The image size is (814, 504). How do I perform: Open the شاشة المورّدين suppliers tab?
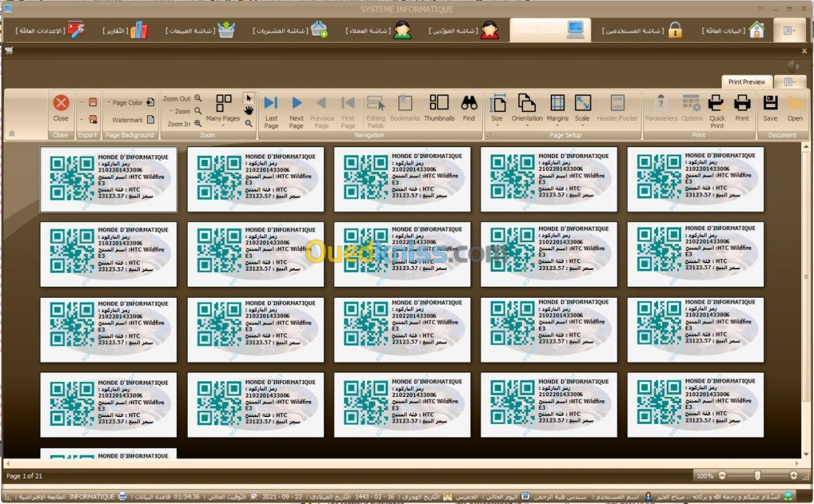[x=464, y=31]
